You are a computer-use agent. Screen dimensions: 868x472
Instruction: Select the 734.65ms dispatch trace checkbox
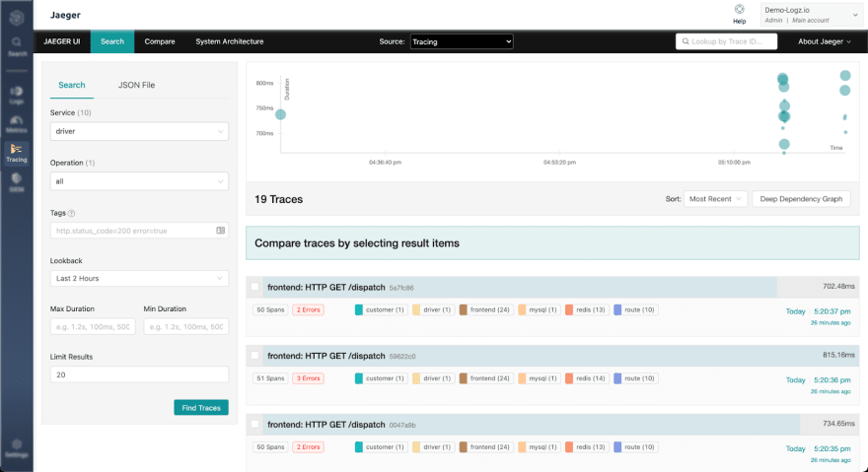coord(254,424)
